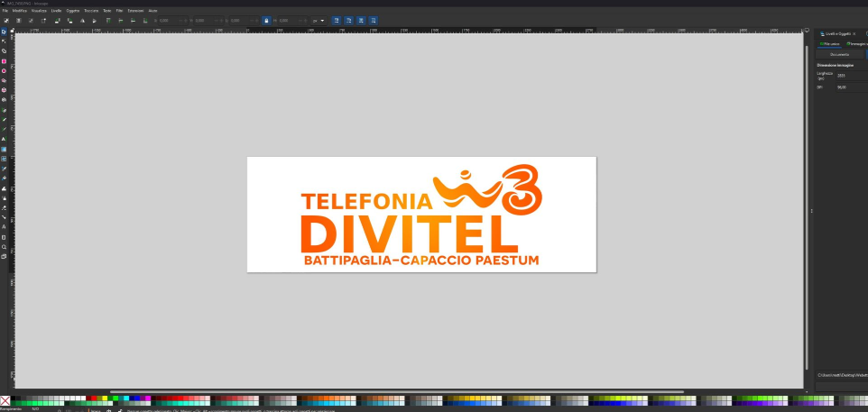Click the Larghezza width input field
Viewport: 868px width, 412px height.
[x=852, y=76]
